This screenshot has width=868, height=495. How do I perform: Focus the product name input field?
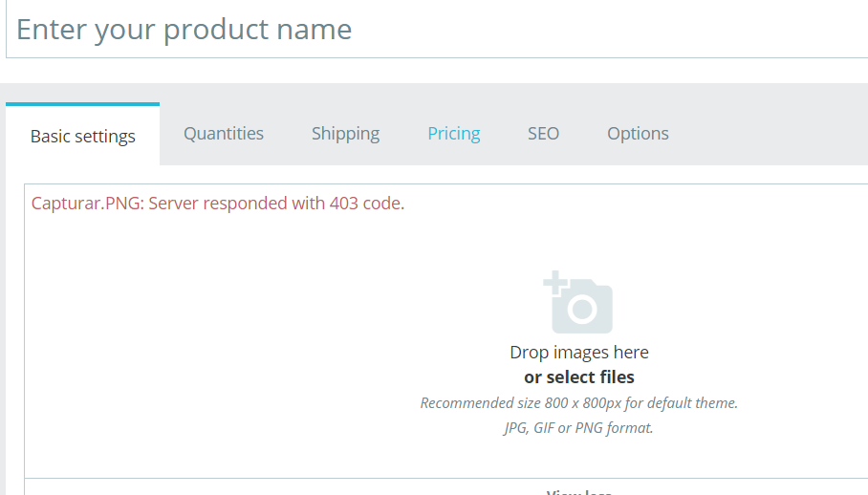coord(430,30)
